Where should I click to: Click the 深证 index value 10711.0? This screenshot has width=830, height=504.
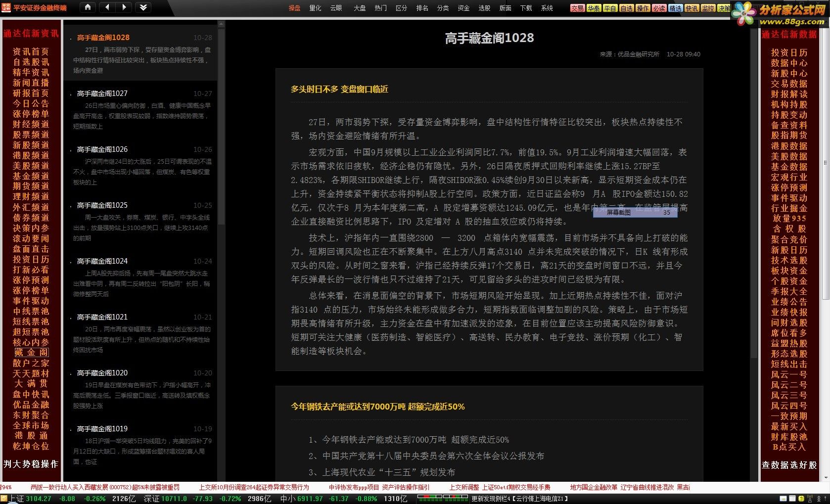(x=174, y=499)
